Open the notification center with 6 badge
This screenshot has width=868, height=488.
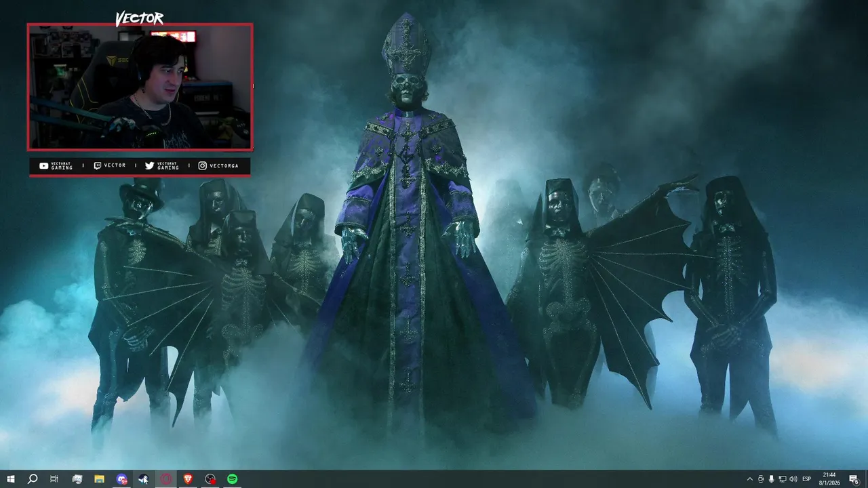[x=854, y=479]
